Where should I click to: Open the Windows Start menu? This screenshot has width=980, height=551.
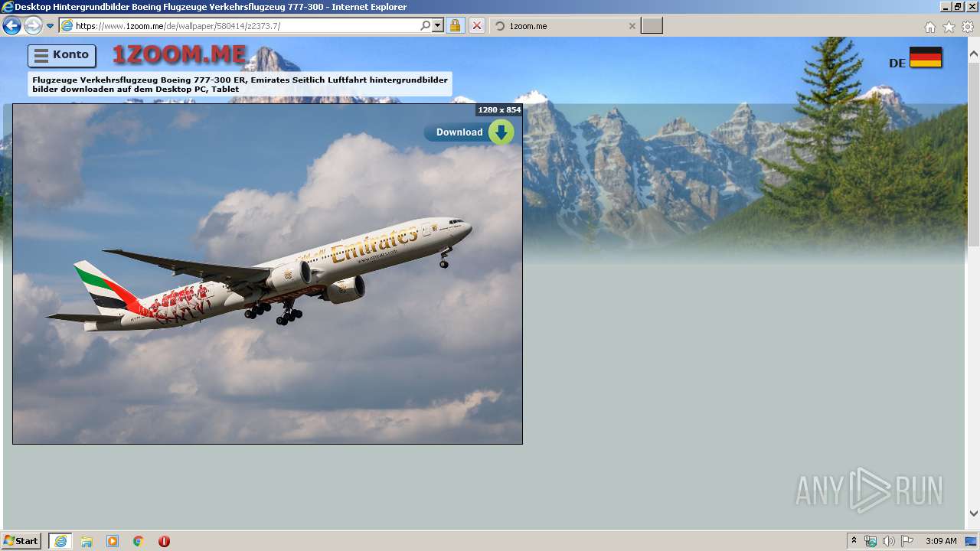[x=21, y=541]
